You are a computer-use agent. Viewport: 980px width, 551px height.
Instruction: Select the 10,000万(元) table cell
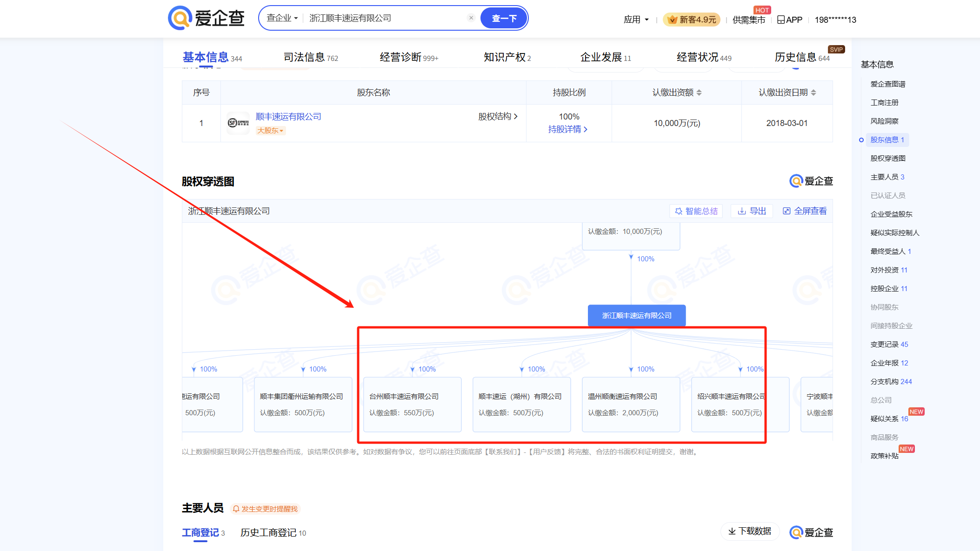(677, 123)
